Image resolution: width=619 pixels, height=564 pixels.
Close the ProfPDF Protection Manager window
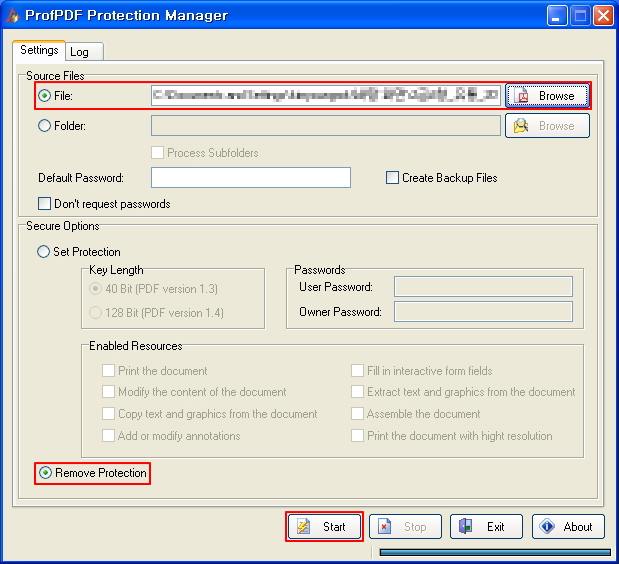(x=604, y=16)
